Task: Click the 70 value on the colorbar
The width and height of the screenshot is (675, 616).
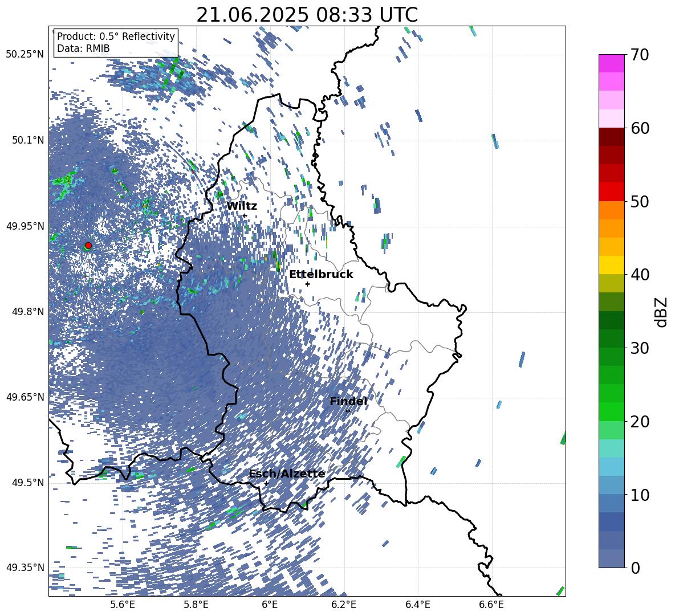Action: click(640, 55)
